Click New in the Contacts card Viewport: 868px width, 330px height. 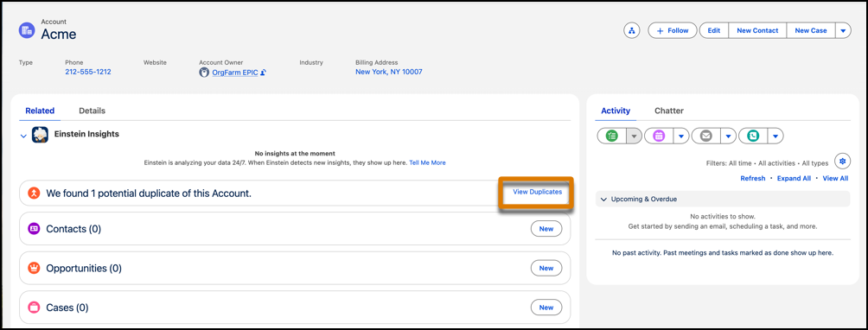click(546, 229)
